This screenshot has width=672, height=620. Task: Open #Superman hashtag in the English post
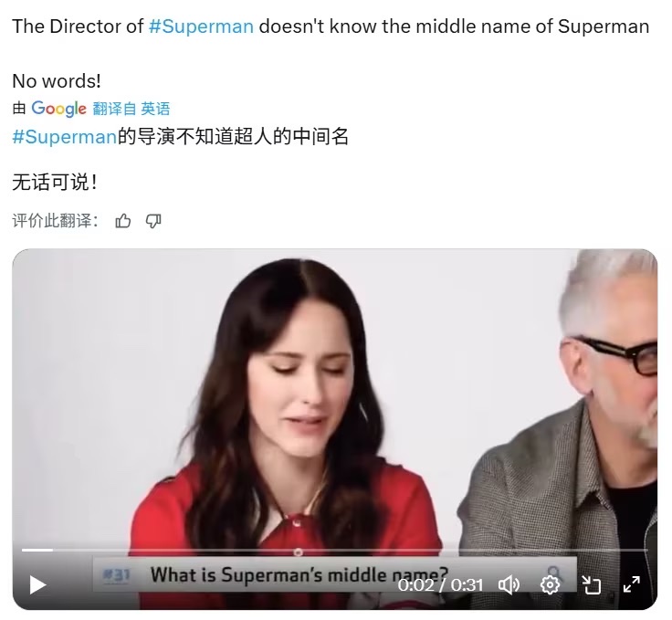point(201,26)
